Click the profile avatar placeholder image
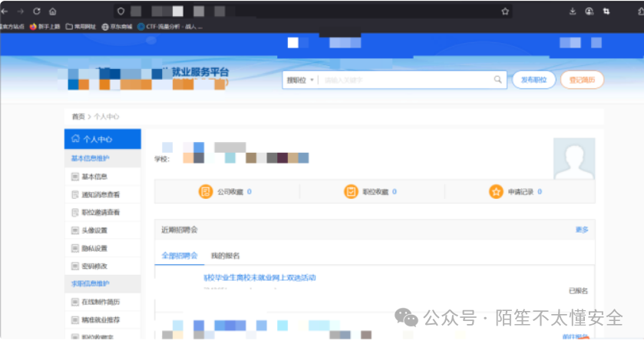The width and height of the screenshot is (644, 344). pos(574,159)
